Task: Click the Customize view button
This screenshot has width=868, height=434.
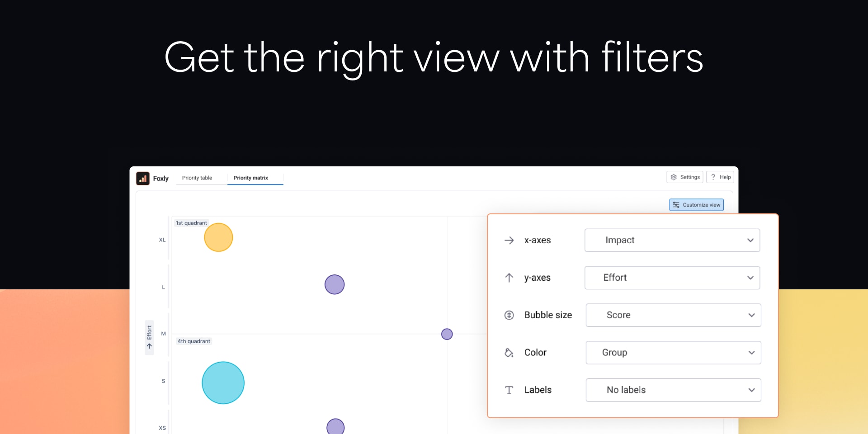Action: pyautogui.click(x=696, y=205)
